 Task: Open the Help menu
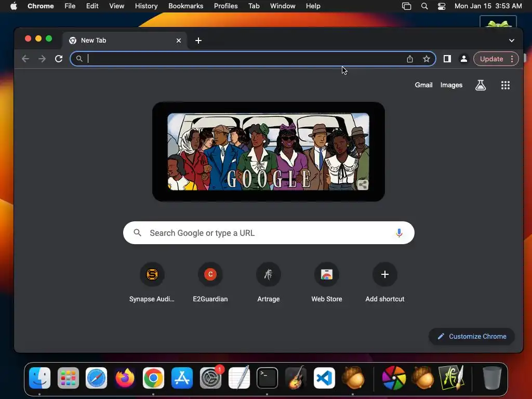click(313, 6)
